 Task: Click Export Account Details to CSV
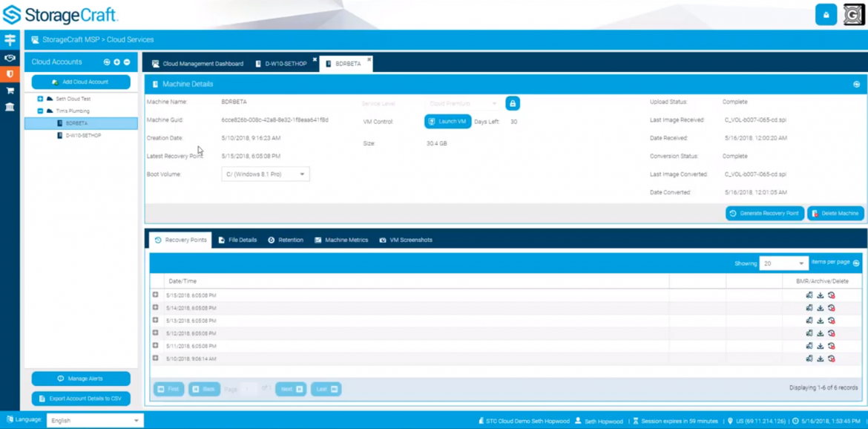[81, 398]
